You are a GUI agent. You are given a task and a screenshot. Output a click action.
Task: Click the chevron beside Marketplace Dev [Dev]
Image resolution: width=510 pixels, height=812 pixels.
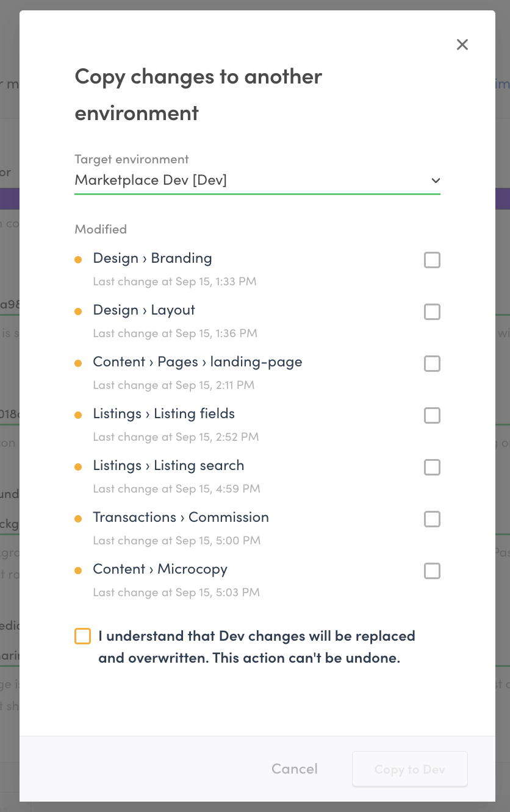(x=436, y=180)
